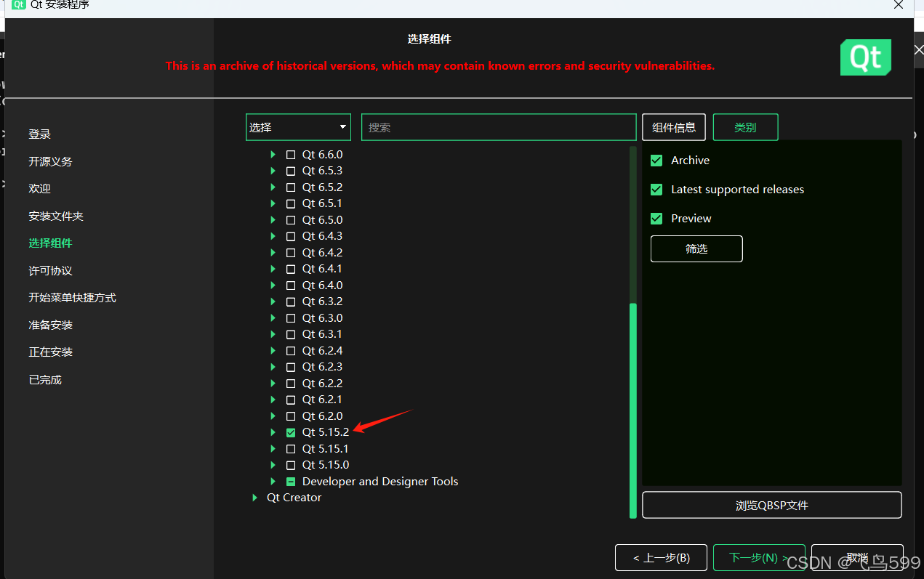Select the Qt 6.4.0 row label
This screenshot has height=579, width=924.
(x=322, y=286)
